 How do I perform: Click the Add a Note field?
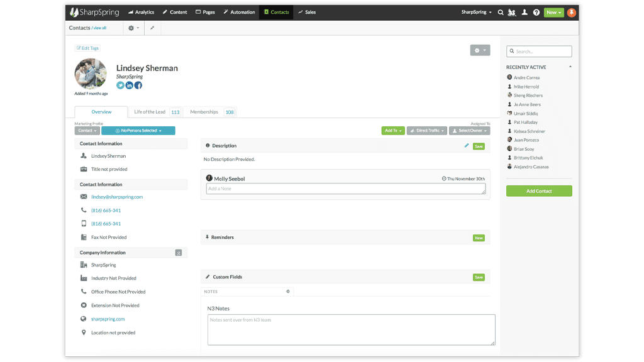click(346, 189)
